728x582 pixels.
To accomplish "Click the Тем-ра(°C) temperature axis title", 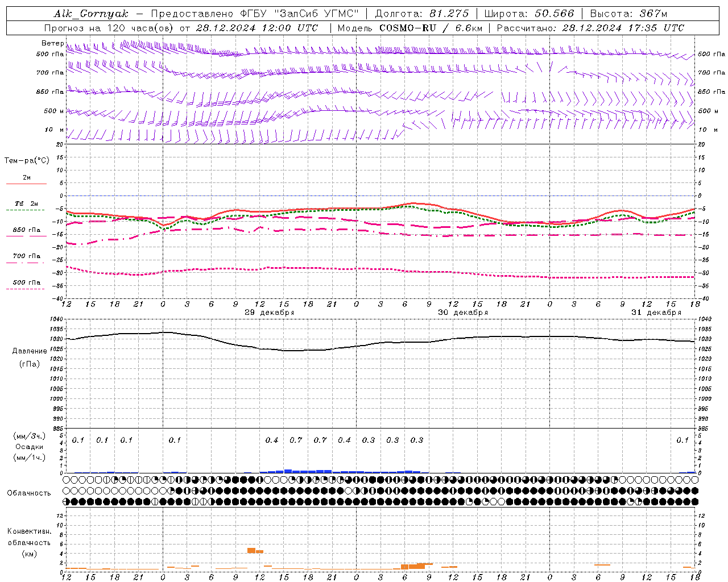I will coord(27,161).
